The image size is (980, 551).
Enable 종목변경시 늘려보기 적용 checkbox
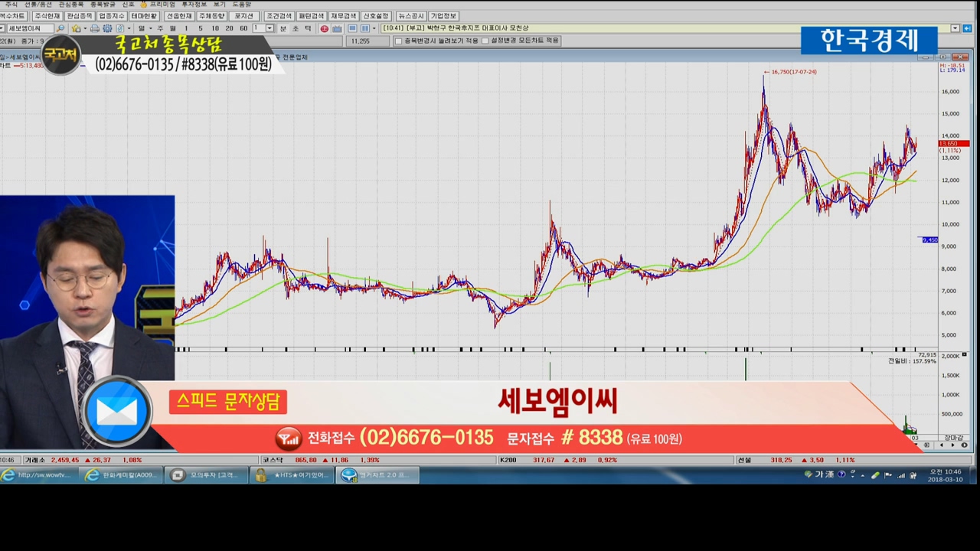[x=398, y=41]
